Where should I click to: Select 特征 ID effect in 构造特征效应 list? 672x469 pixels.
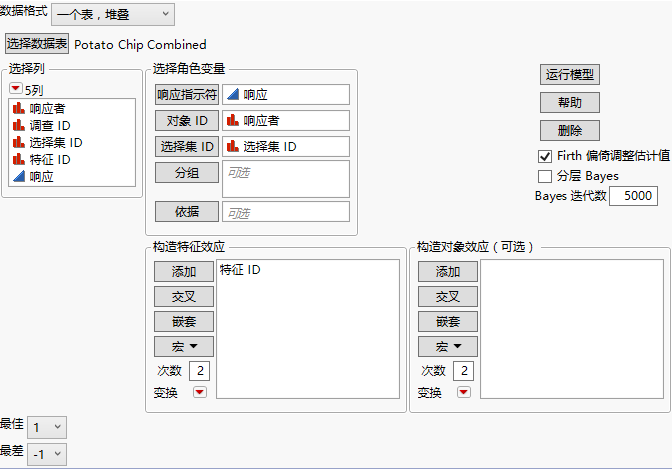[240, 270]
